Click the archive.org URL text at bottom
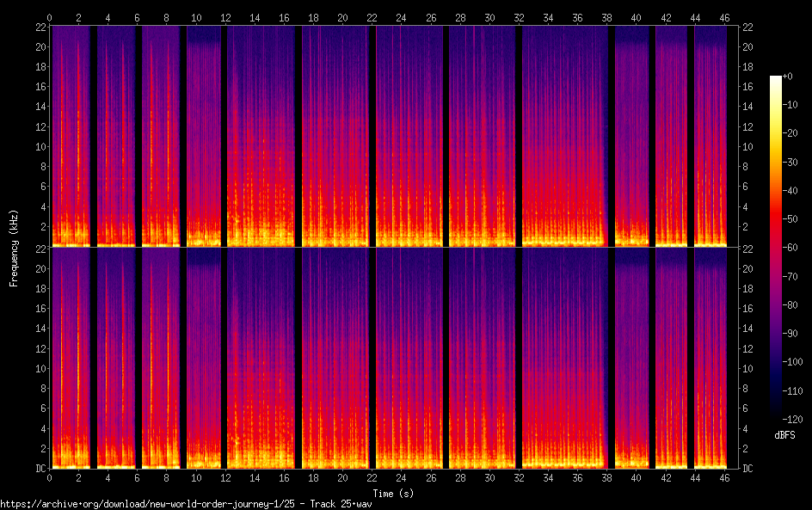812x510 pixels. [186, 504]
